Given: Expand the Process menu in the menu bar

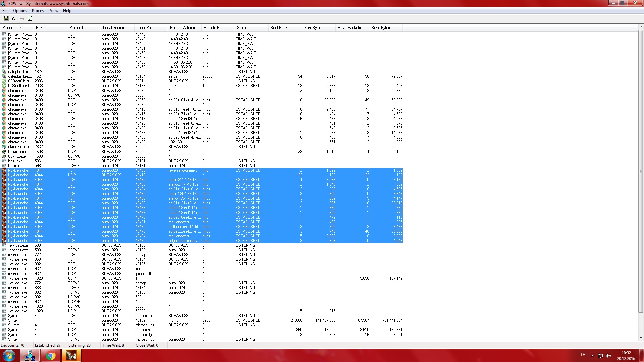Looking at the screenshot, I should 38,11.
